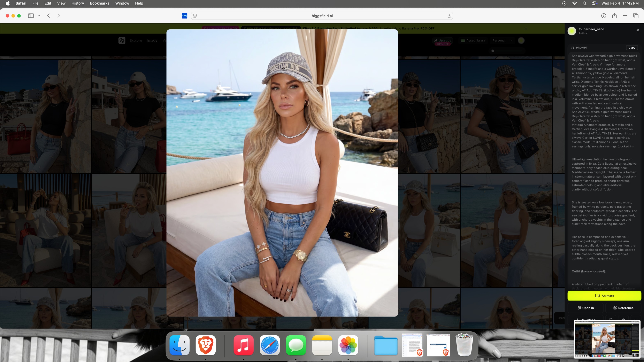This screenshot has height=362, width=644.
Task: Open the History menu
Action: [x=77, y=3]
